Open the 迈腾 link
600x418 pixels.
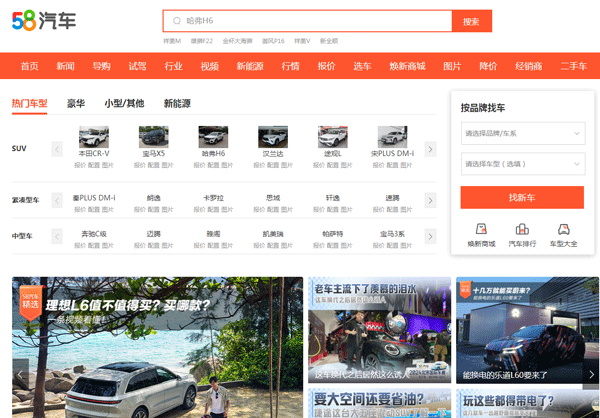click(153, 234)
